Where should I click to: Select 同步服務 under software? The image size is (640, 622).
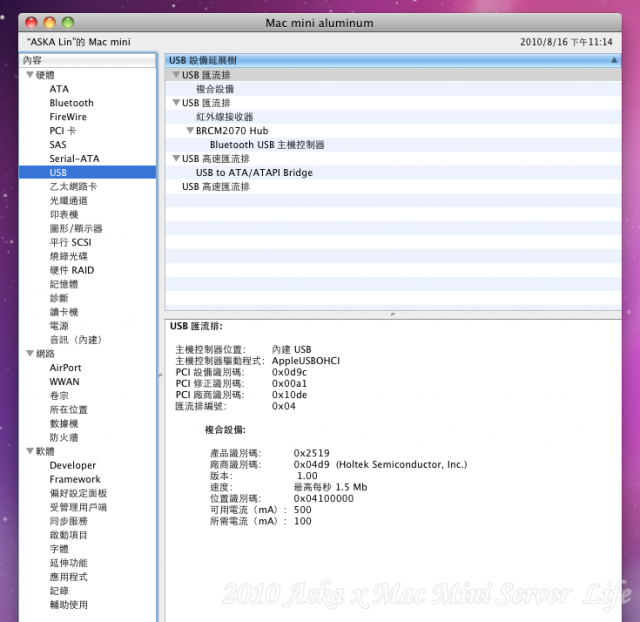coord(69,521)
